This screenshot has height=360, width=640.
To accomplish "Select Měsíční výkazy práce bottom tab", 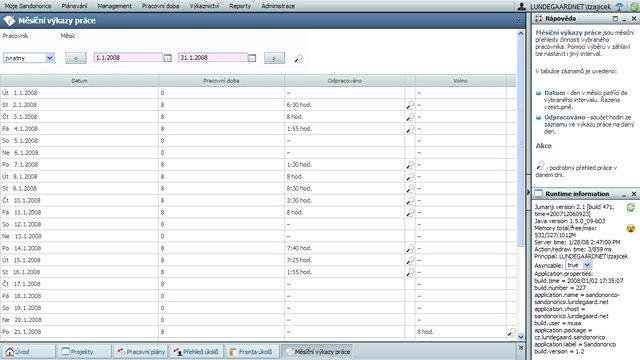I will [318, 352].
